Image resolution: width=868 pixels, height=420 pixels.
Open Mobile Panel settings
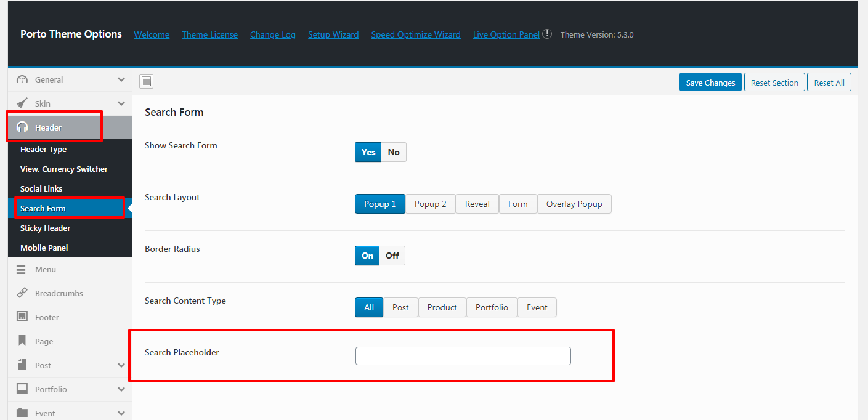(x=44, y=248)
